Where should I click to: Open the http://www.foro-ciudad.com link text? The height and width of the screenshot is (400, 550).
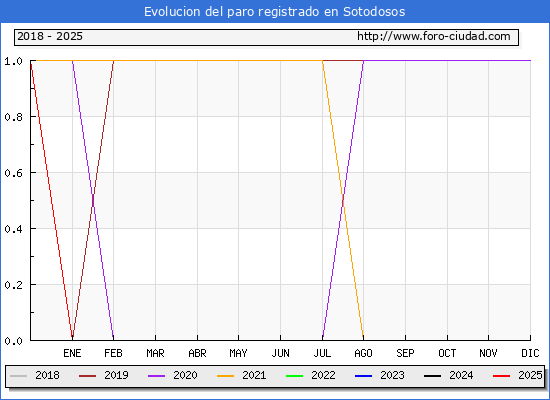coord(434,36)
